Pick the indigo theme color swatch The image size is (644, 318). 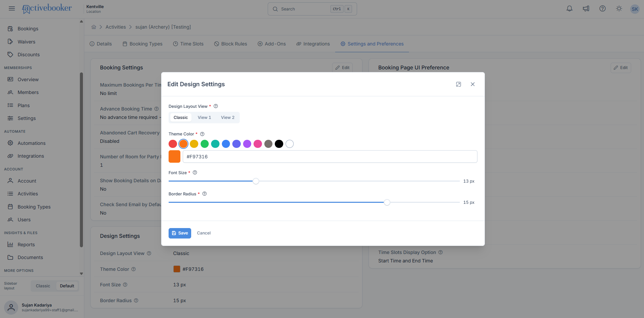coord(236,144)
